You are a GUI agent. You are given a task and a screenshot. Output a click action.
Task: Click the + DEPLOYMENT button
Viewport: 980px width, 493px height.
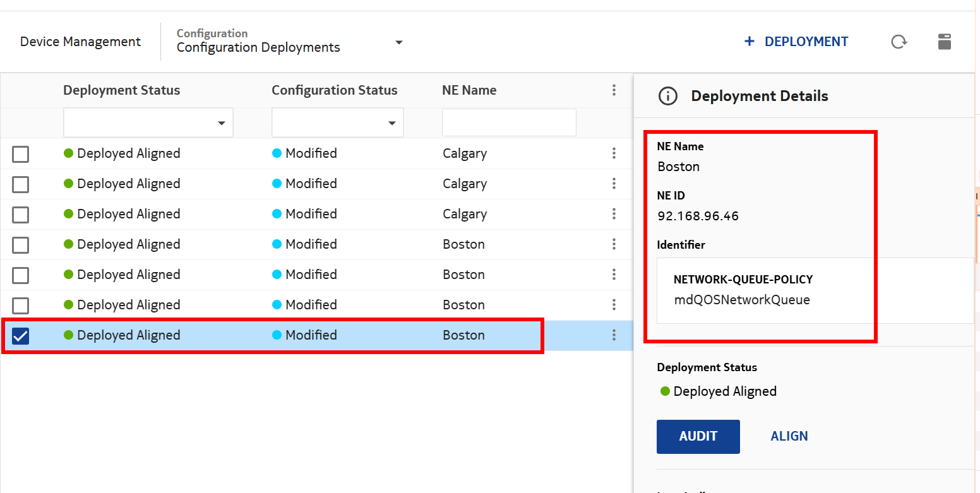[796, 42]
